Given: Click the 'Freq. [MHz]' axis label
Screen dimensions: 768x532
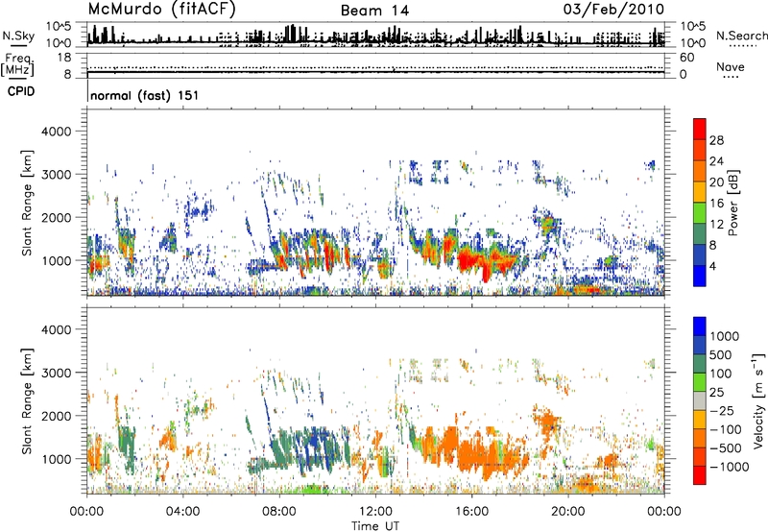Looking at the screenshot, I should tap(17, 65).
